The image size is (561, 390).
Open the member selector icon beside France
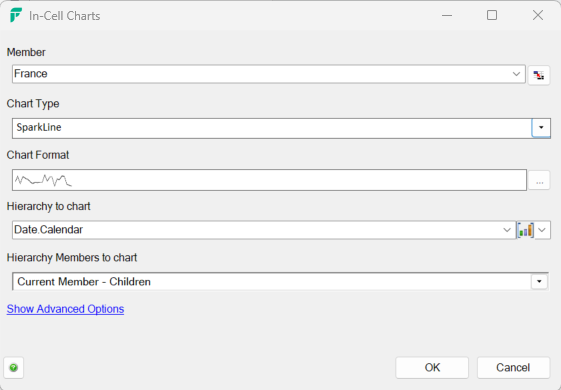pos(538,74)
